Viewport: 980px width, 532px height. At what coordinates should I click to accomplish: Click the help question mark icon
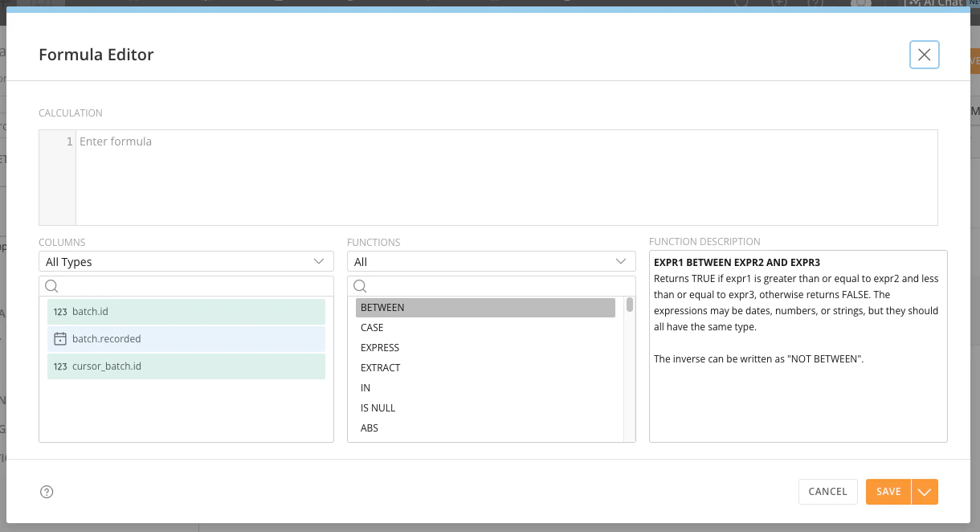click(47, 492)
